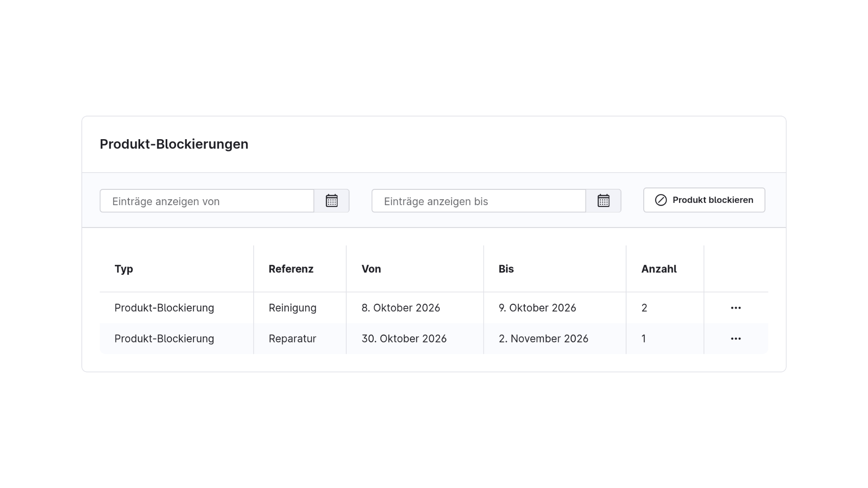Open actions menu for Reparatur row
Screen dimensions: 868x488
(736, 338)
